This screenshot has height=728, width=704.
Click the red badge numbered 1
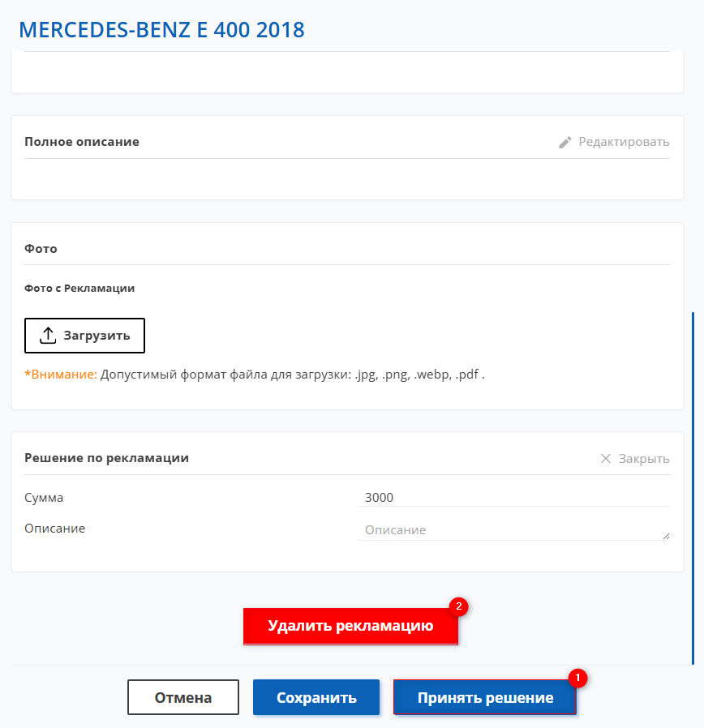point(577,678)
